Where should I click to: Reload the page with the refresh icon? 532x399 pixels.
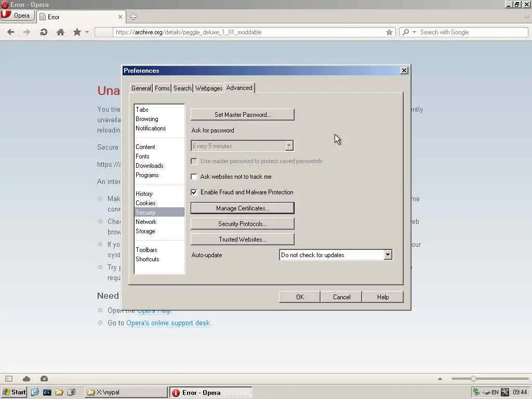click(x=44, y=32)
